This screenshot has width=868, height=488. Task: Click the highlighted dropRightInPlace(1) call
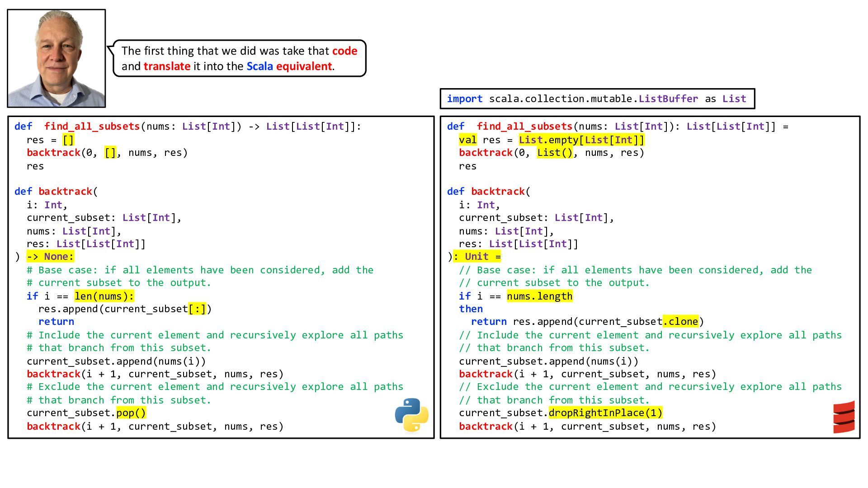[605, 413]
